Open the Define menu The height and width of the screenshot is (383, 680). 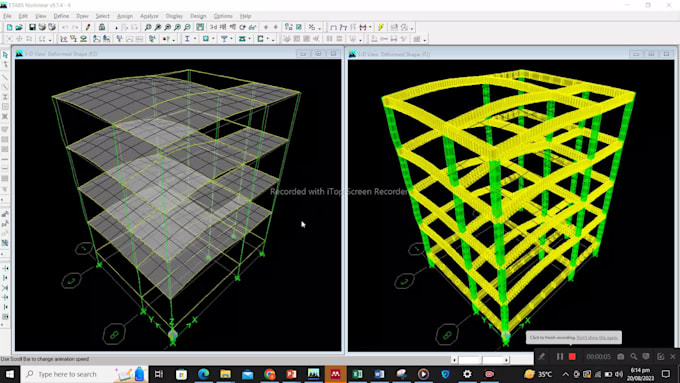[61, 16]
